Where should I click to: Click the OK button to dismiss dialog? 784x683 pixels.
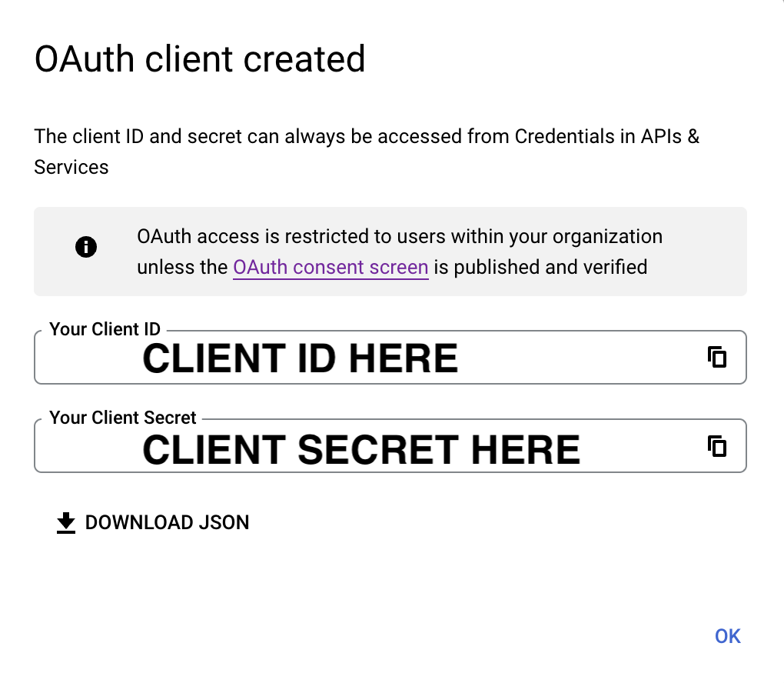(726, 636)
